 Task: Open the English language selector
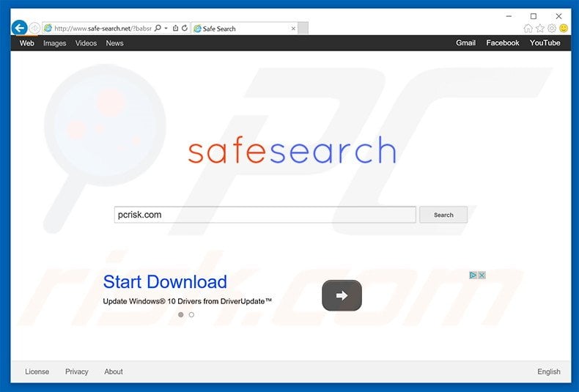tap(549, 371)
